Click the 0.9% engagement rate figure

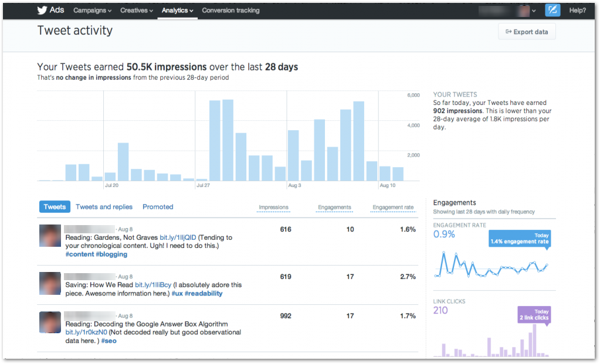(444, 234)
